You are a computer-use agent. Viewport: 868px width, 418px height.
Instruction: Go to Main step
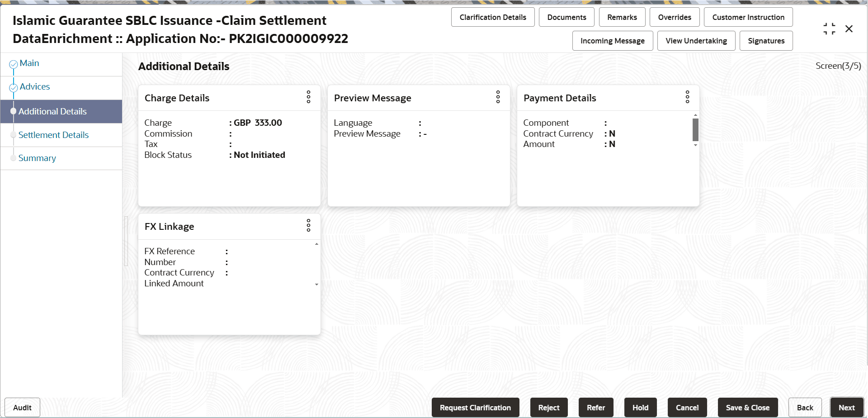(29, 63)
